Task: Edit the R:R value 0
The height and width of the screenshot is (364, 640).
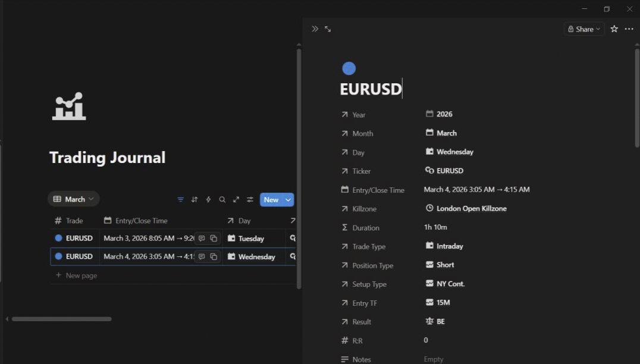Action: pos(426,340)
